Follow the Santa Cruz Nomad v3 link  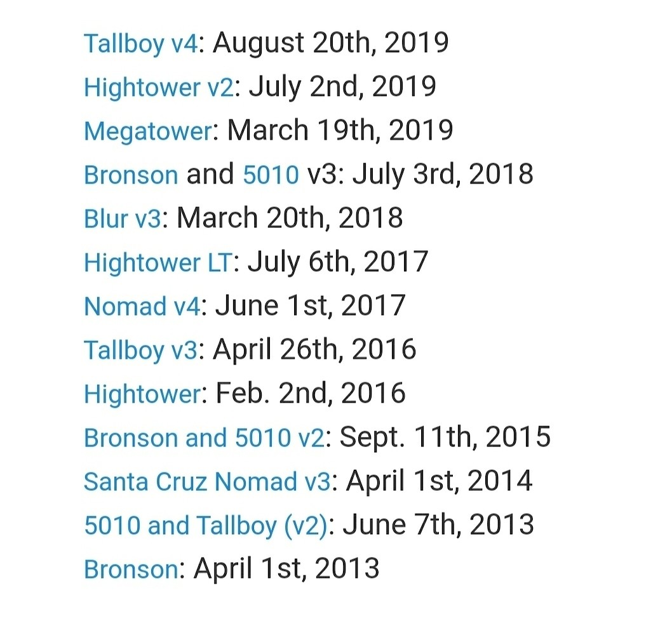[x=207, y=482]
